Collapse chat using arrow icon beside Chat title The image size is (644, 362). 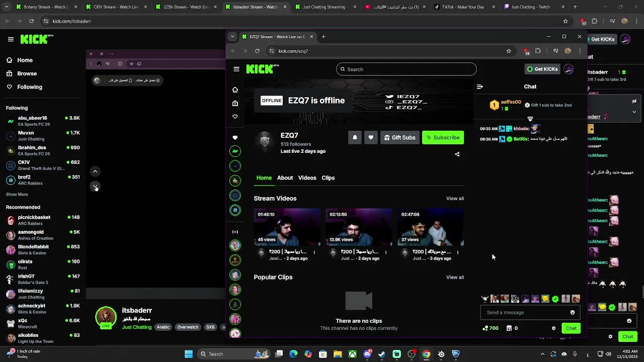(x=479, y=86)
